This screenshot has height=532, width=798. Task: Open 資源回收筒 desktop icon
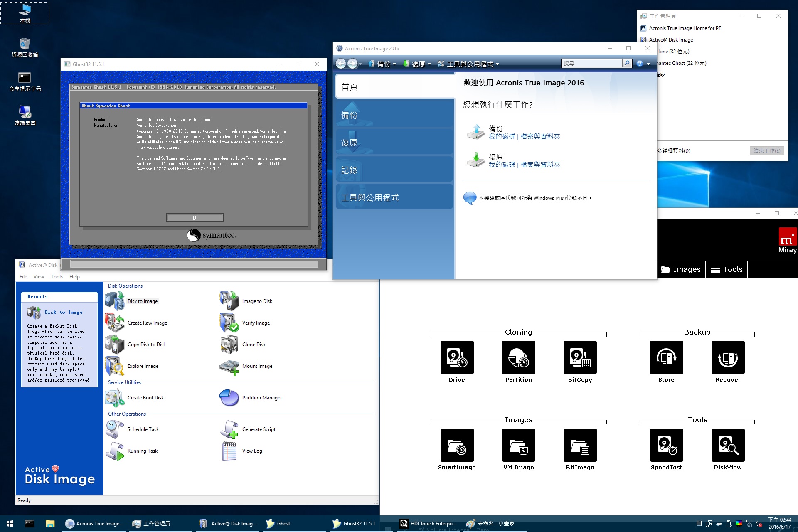[25, 47]
